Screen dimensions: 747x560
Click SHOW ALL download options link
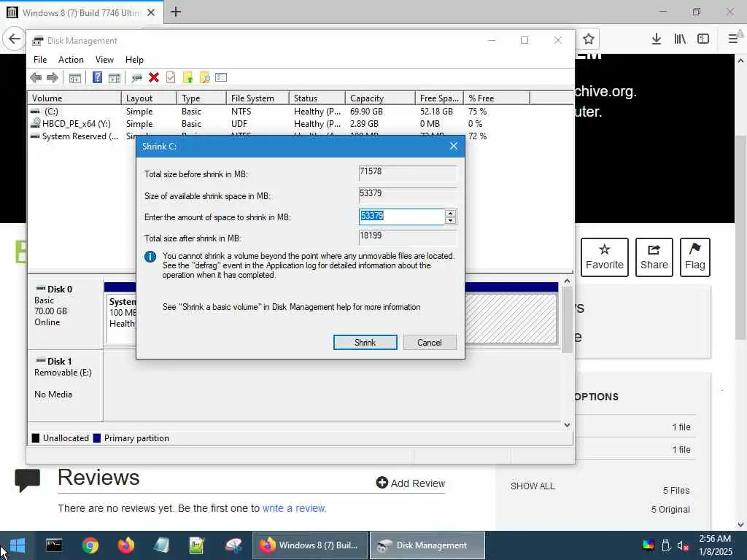tap(532, 486)
